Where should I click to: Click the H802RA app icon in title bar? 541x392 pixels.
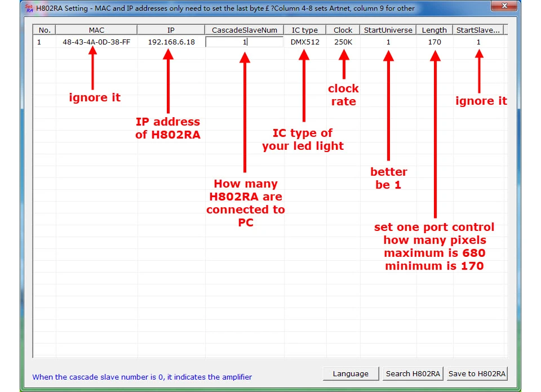29,8
